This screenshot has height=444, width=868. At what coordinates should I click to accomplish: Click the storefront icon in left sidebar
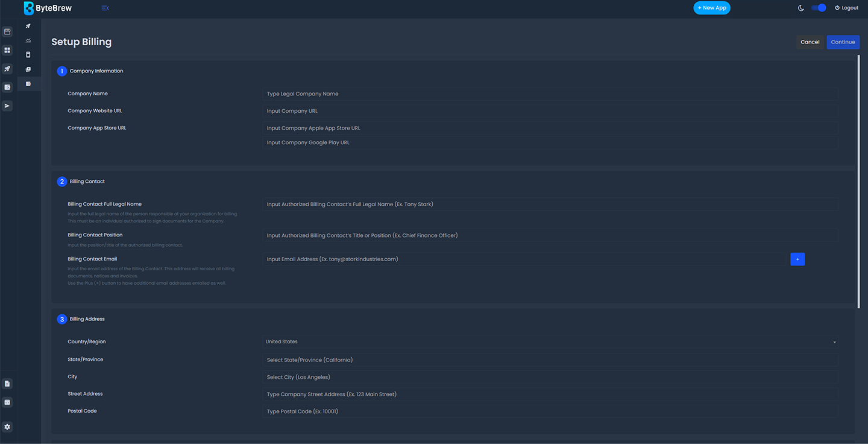coord(8,31)
